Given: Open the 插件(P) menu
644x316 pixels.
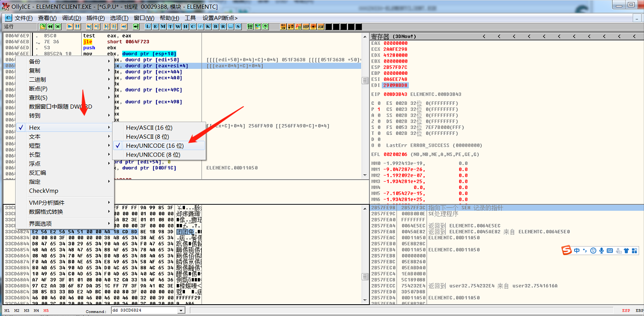Looking at the screenshot, I should [x=95, y=18].
